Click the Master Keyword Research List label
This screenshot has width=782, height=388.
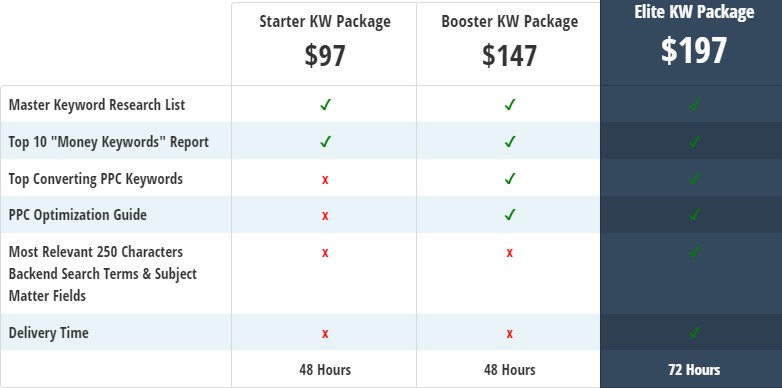(x=97, y=105)
